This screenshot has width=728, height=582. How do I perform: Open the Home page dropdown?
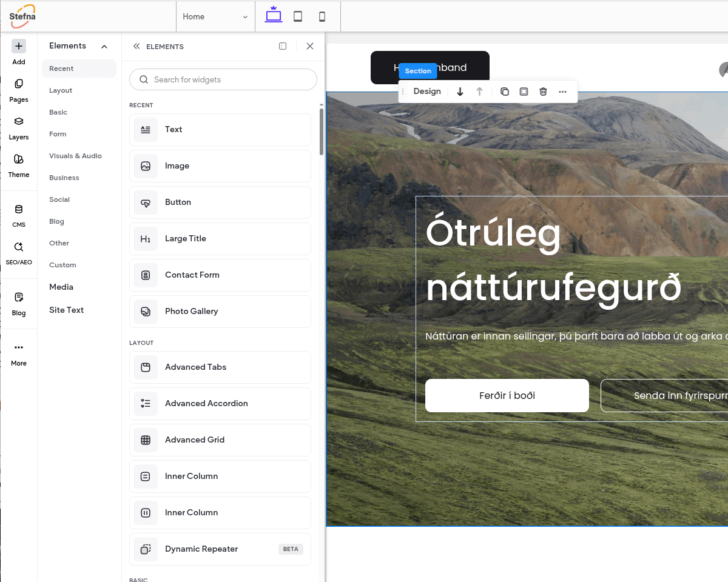tap(215, 16)
